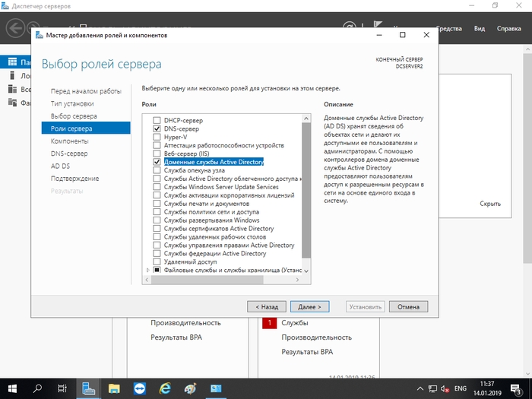Open the DNS-сервер wizard step
The image size is (532, 399).
click(x=69, y=154)
